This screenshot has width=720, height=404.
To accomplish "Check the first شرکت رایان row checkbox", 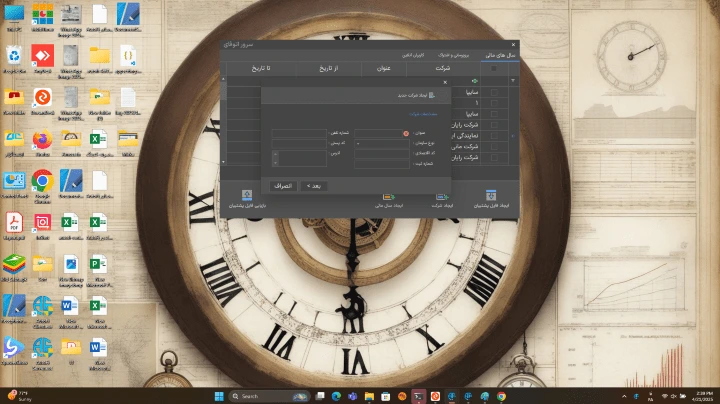I will tap(494, 125).
